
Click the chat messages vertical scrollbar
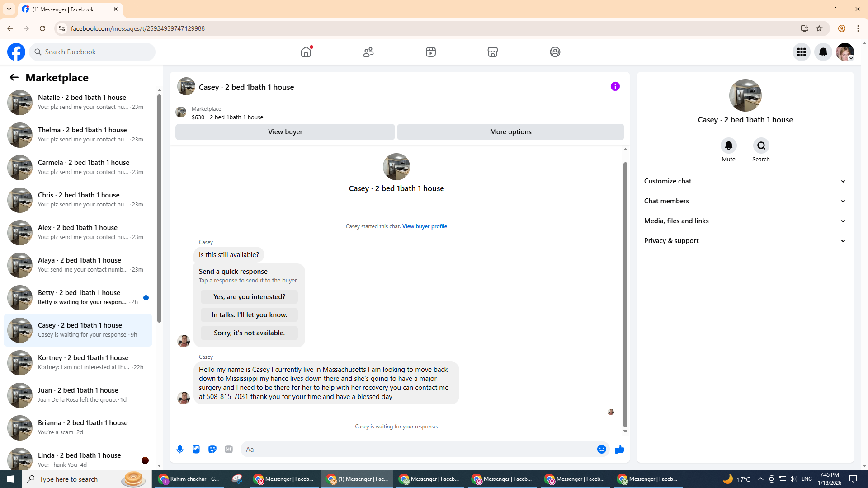pyautogui.click(x=625, y=294)
